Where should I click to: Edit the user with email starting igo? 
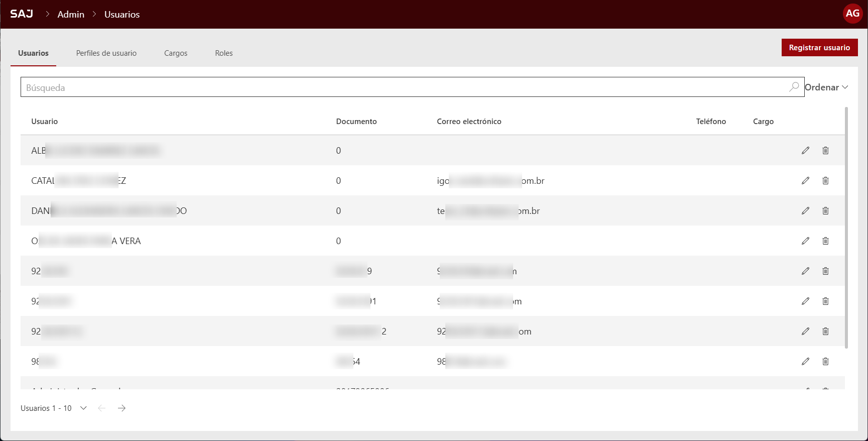[x=805, y=180]
